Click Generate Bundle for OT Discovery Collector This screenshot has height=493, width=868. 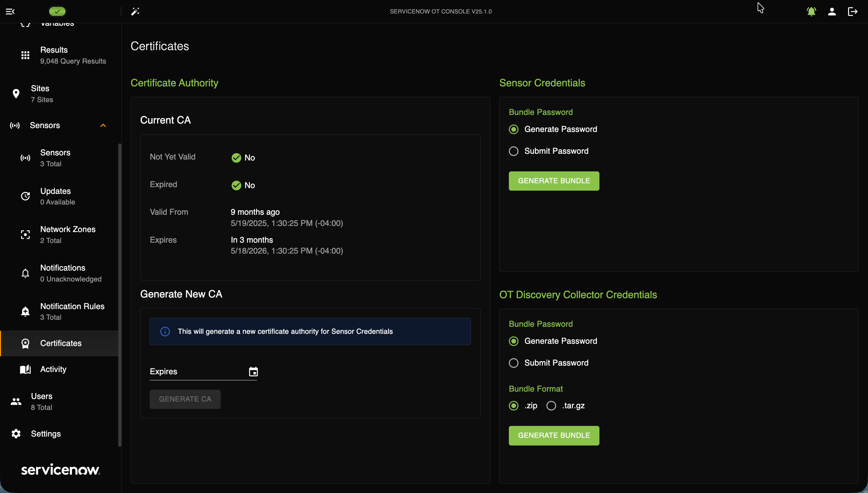(x=554, y=436)
